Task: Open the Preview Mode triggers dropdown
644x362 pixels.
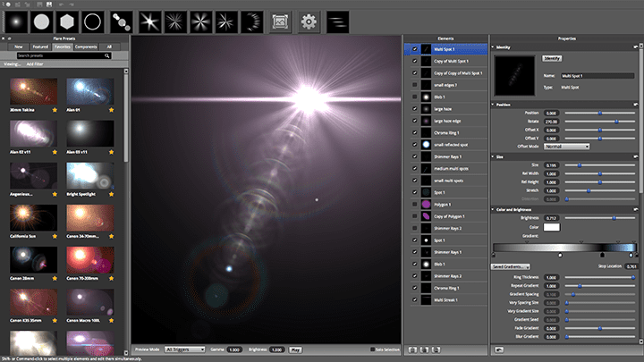Action: click(185, 349)
